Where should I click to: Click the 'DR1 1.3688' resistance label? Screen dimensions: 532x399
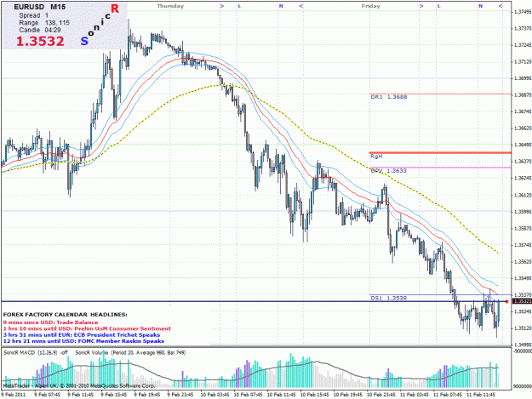tap(389, 97)
